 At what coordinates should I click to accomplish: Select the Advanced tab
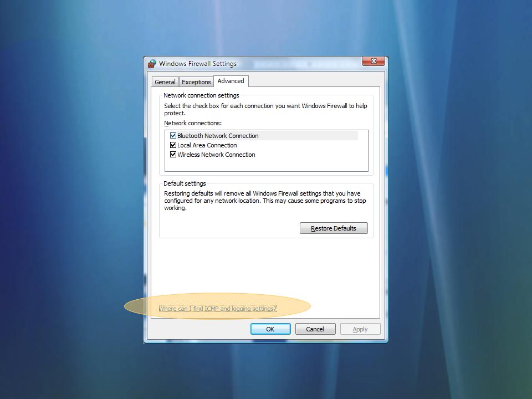(231, 81)
